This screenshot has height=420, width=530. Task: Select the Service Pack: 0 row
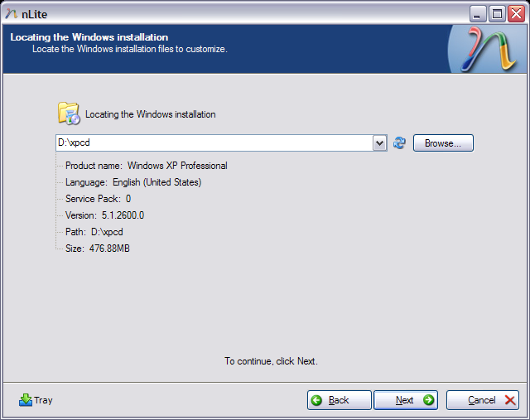[98, 199]
